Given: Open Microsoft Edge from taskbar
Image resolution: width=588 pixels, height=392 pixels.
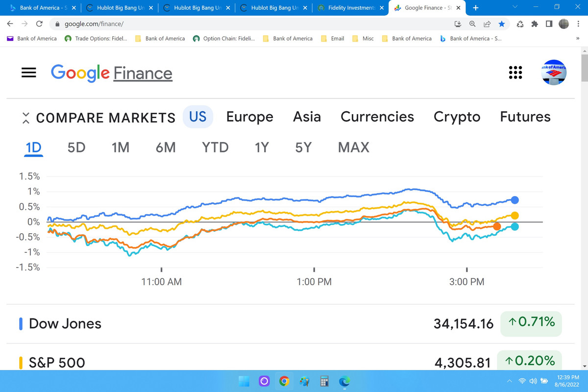Looking at the screenshot, I should [x=344, y=381].
